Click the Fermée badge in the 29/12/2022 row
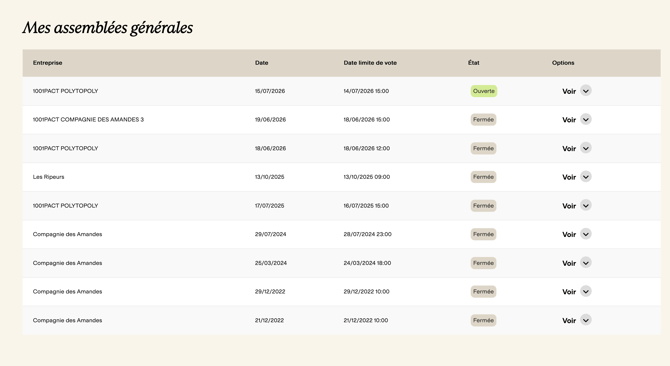This screenshot has height=366, width=670. 483,292
